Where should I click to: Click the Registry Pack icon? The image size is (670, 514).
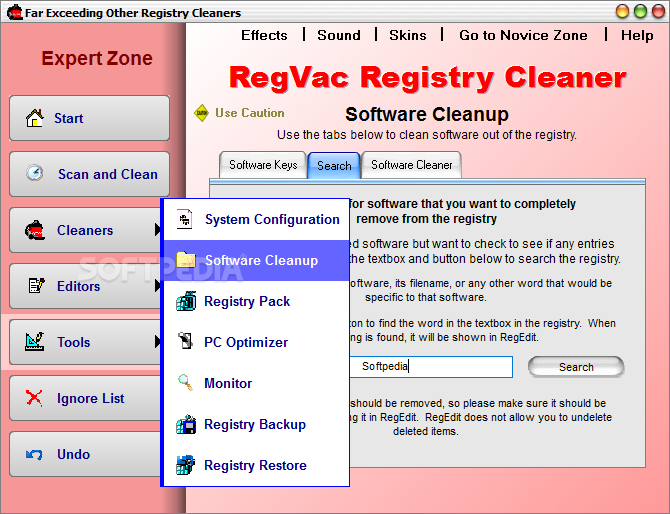[186, 301]
